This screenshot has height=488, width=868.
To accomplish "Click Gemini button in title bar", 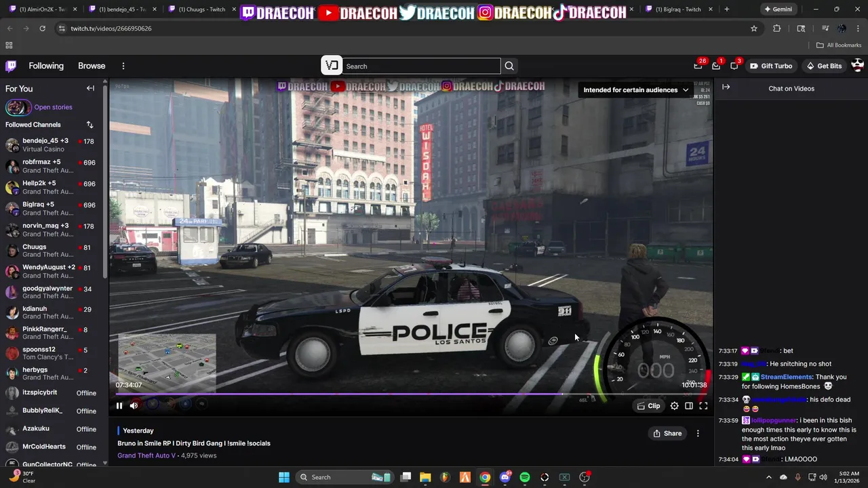I will pyautogui.click(x=778, y=9).
